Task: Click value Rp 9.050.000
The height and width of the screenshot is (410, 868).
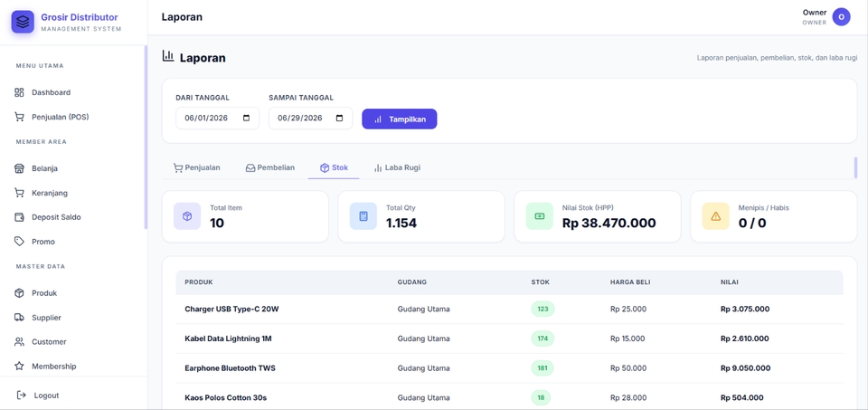Action: click(744, 367)
